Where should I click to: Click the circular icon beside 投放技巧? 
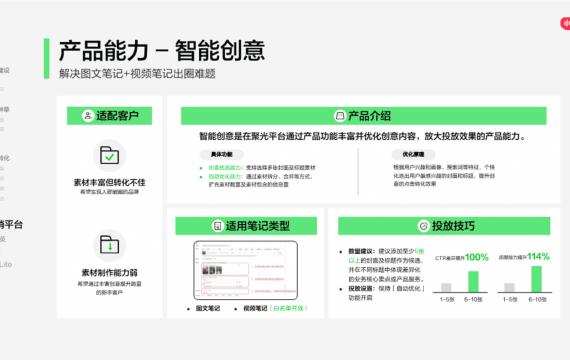click(x=424, y=226)
